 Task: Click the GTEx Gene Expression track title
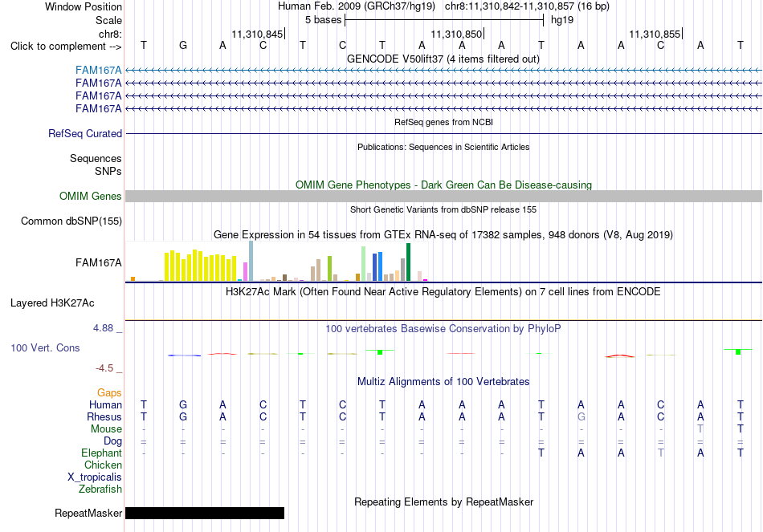(x=443, y=235)
